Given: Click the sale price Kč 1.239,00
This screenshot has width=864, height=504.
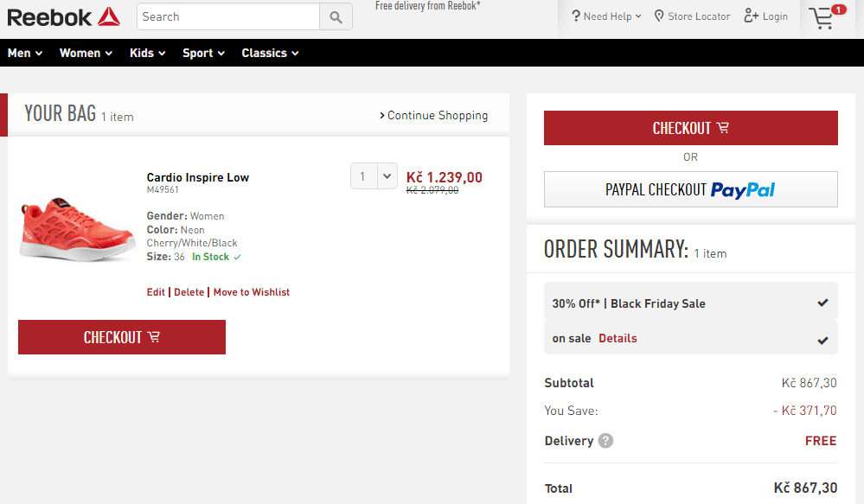Looking at the screenshot, I should [x=445, y=177].
